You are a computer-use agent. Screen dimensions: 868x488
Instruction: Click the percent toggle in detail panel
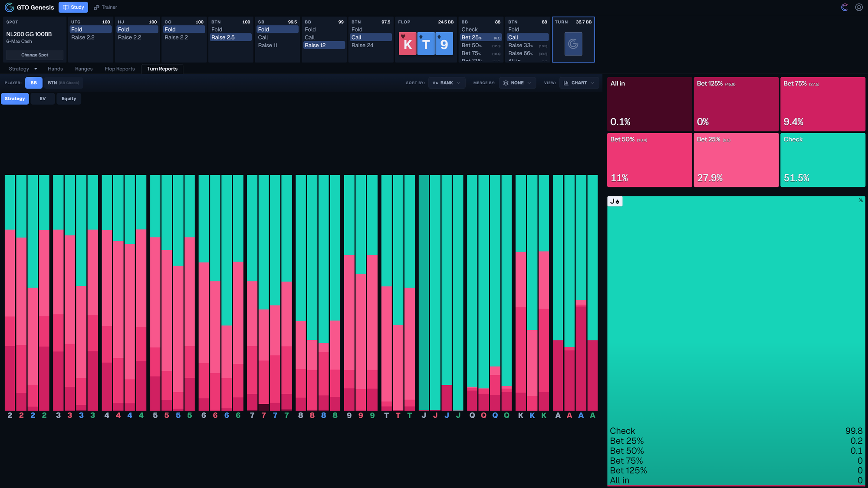coord(860,200)
